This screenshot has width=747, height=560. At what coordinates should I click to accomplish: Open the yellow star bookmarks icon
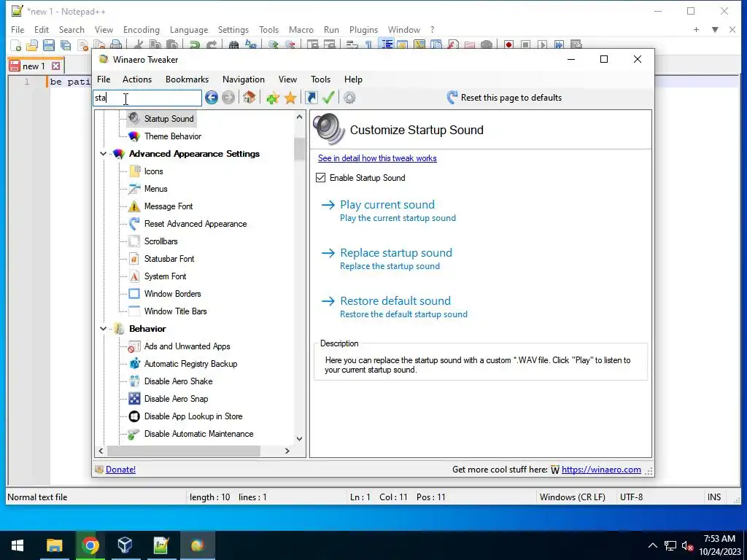pyautogui.click(x=290, y=98)
